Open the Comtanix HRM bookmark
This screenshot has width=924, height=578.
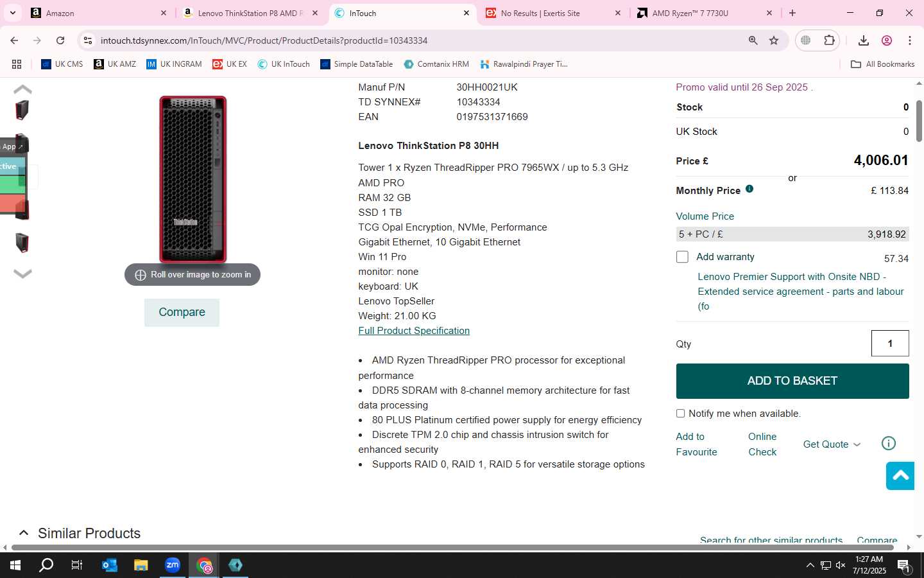point(436,64)
